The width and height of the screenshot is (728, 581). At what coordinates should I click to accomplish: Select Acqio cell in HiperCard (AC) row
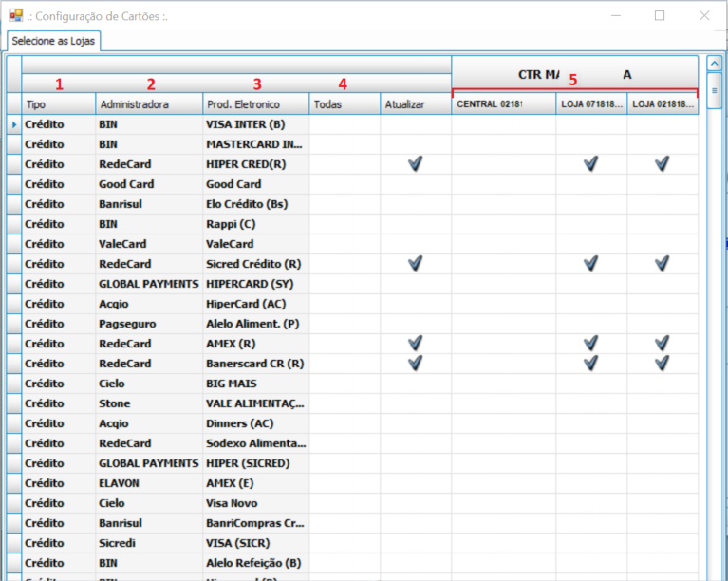149,304
